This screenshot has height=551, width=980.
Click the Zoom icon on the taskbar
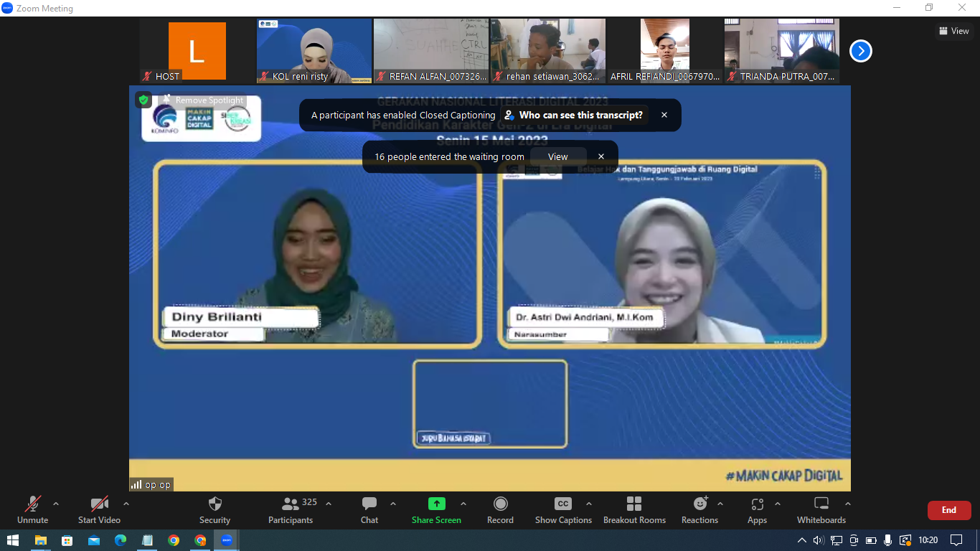(227, 540)
